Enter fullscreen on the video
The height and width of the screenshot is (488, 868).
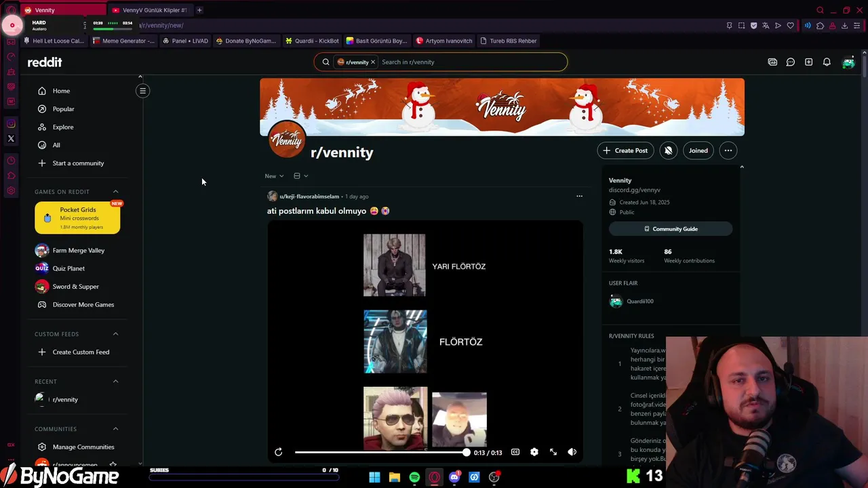[553, 452]
